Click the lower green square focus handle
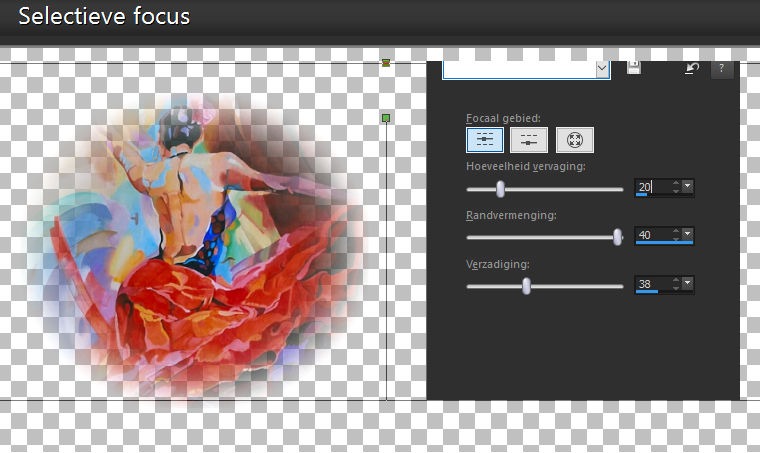The width and height of the screenshot is (760, 453). 386,118
